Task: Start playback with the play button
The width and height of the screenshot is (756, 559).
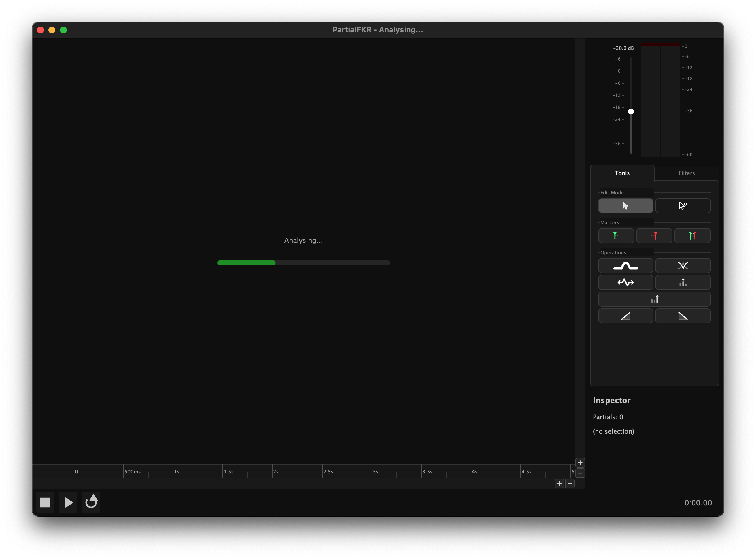Action: click(68, 502)
